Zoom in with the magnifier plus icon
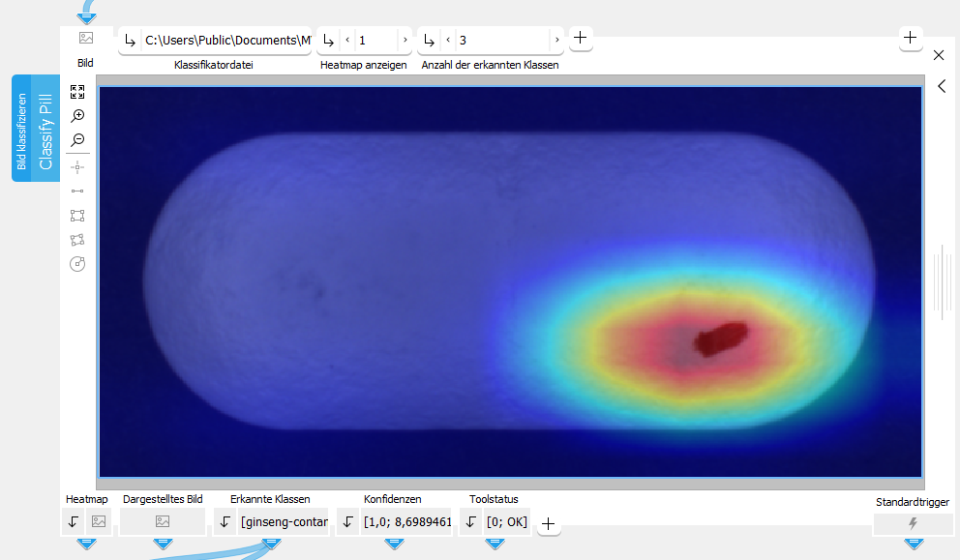 [x=77, y=116]
